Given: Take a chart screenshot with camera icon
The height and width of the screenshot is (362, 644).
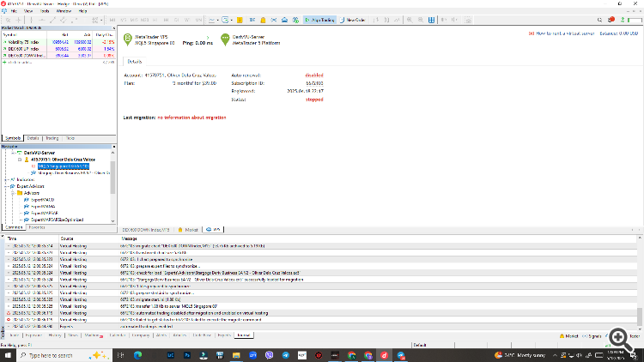Looking at the screenshot, I should 468,20.
